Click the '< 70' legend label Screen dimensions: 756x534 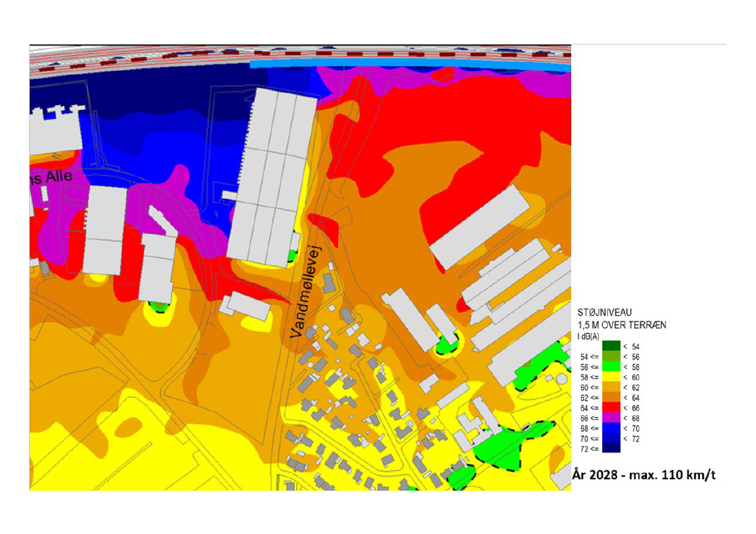click(631, 429)
